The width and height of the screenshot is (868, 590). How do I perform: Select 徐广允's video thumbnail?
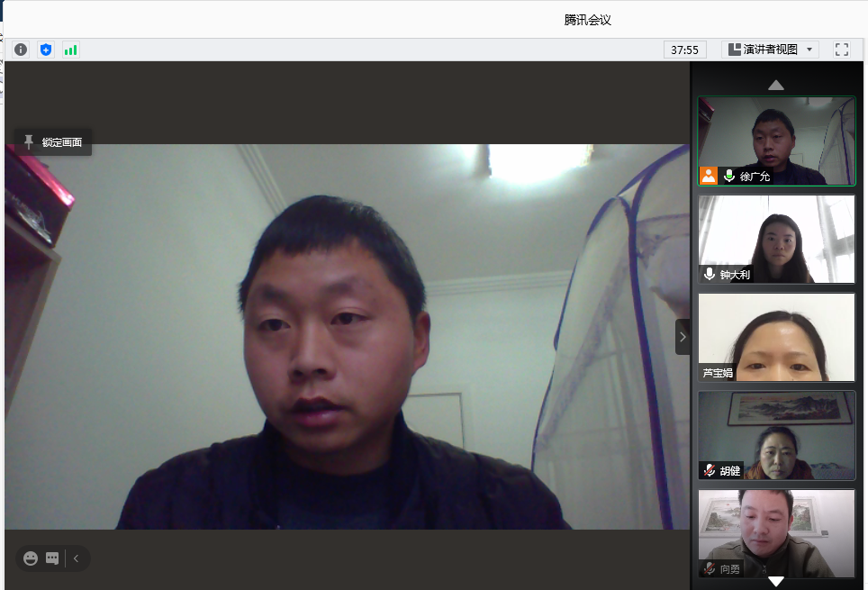(x=777, y=141)
